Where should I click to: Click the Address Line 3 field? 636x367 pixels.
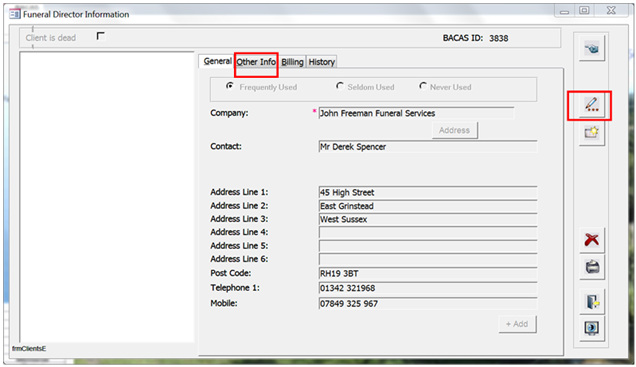428,219
